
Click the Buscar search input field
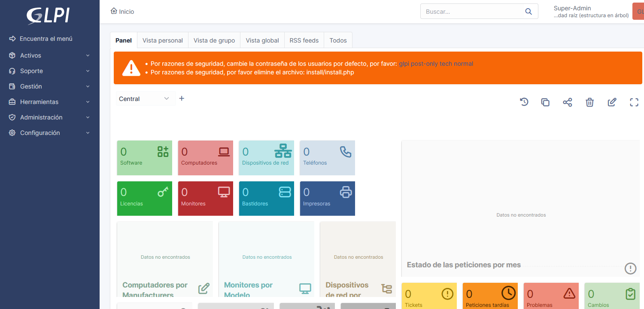pyautogui.click(x=472, y=12)
